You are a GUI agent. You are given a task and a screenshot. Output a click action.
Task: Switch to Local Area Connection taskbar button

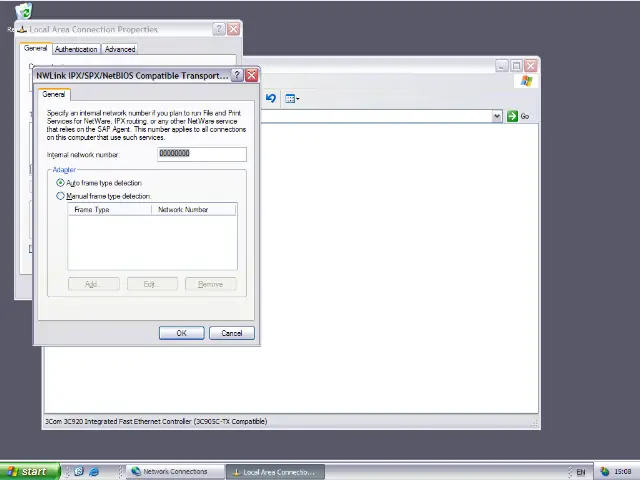pyautogui.click(x=276, y=472)
